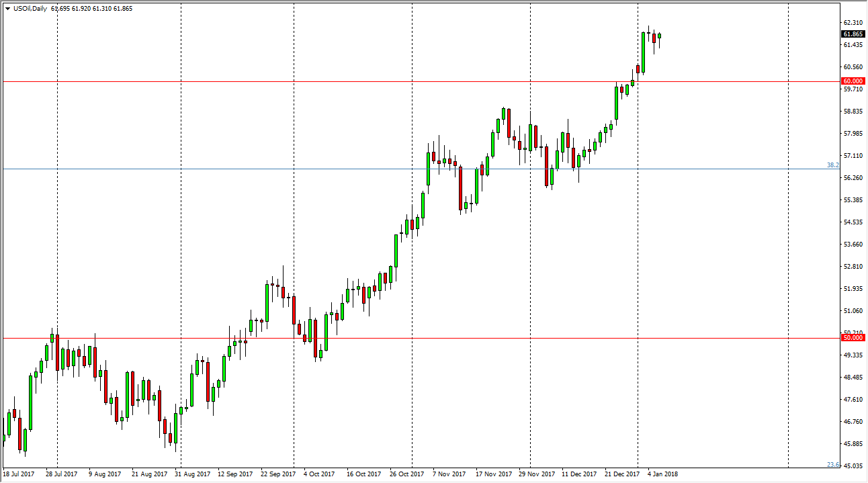The height and width of the screenshot is (483, 868).
Task: Select the red 60.000 price level tag
Action: 853,81
